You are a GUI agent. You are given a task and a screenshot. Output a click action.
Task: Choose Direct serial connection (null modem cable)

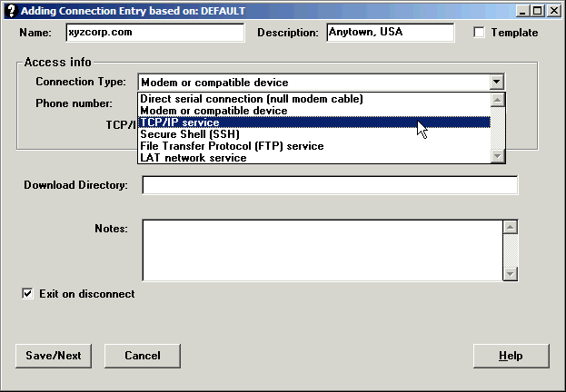(x=252, y=98)
